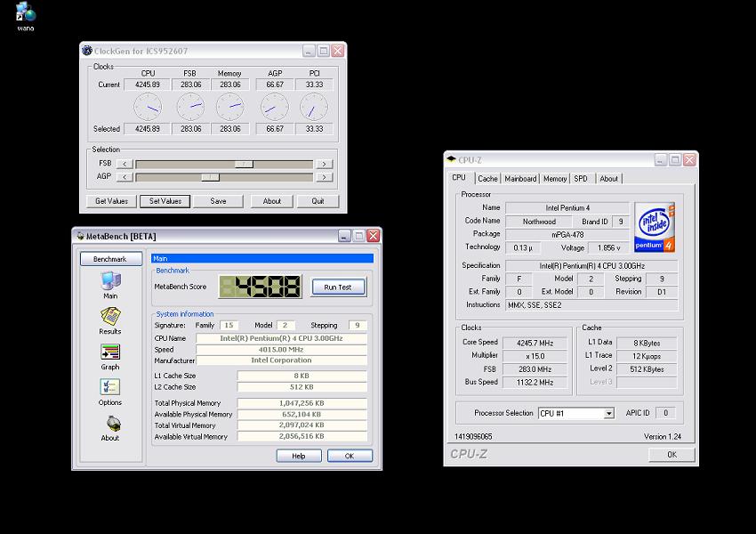The image size is (756, 534).
Task: Click the CPU Name field in MetaBench
Action: pos(281,338)
